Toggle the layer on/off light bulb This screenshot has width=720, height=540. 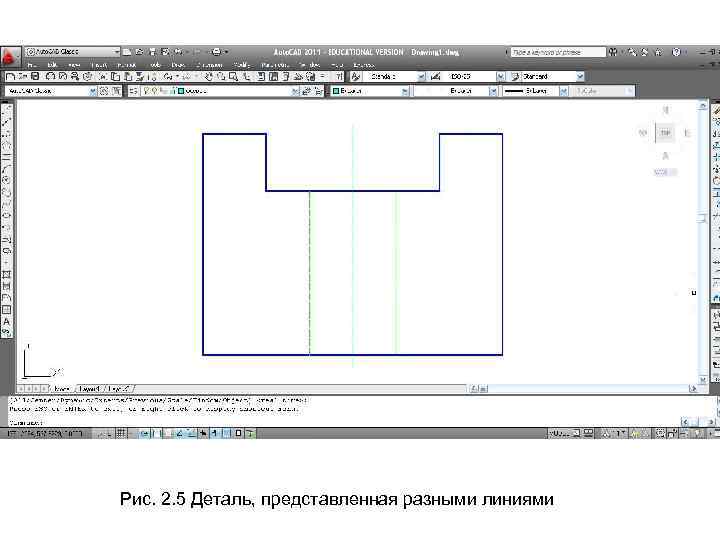pos(147,91)
